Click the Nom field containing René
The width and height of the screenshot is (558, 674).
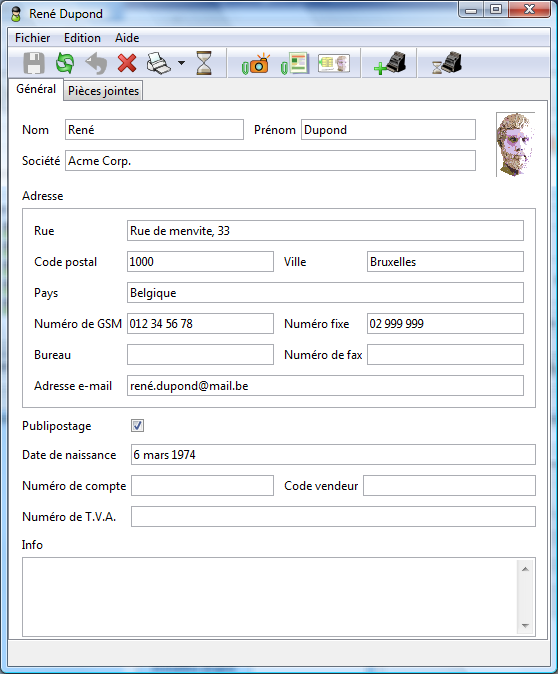(154, 130)
